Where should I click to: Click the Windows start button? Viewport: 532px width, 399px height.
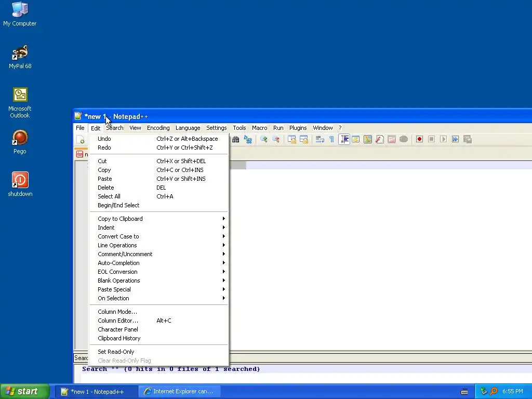pyautogui.click(x=25, y=392)
